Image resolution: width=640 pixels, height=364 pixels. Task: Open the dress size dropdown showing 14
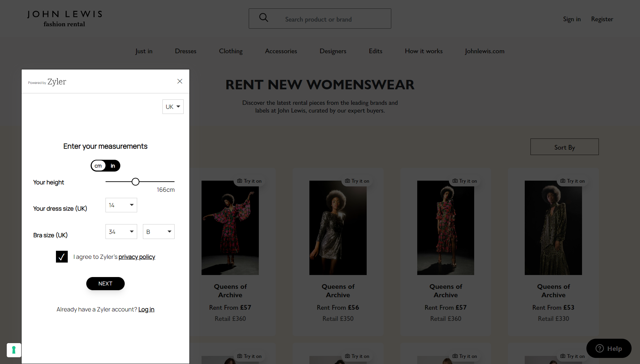pos(121,205)
